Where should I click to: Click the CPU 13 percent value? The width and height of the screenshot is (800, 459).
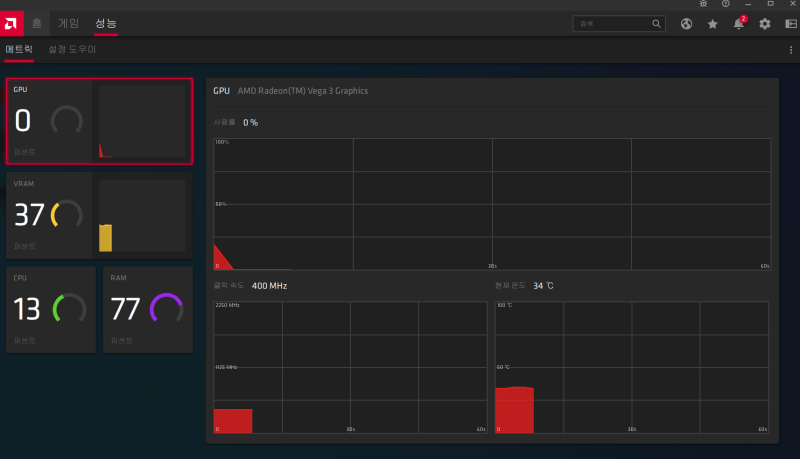pos(27,309)
